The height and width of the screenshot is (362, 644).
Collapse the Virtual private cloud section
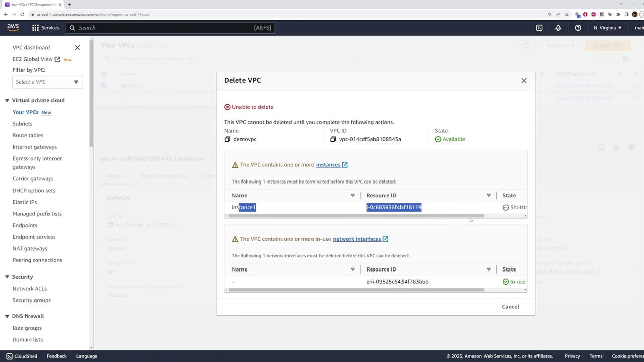(x=7, y=100)
